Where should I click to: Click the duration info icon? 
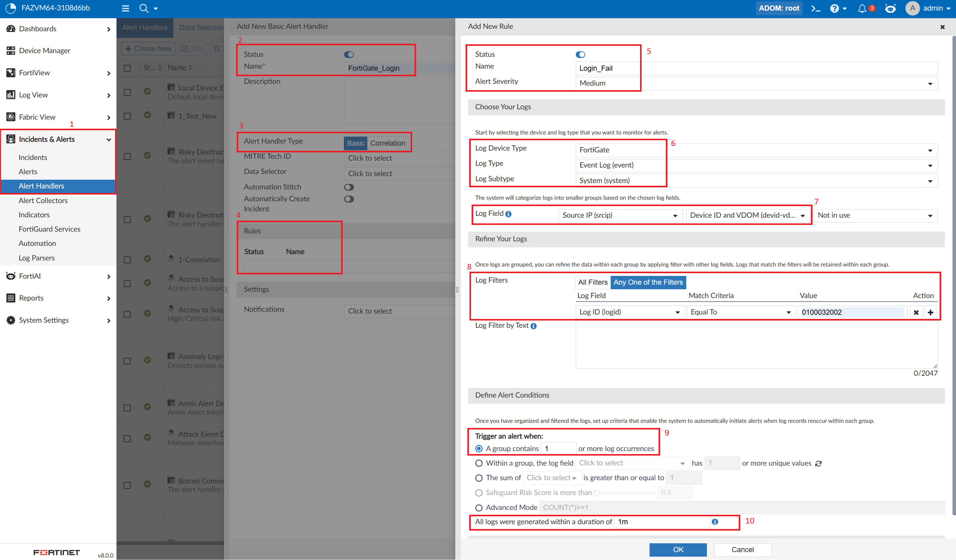tap(715, 522)
